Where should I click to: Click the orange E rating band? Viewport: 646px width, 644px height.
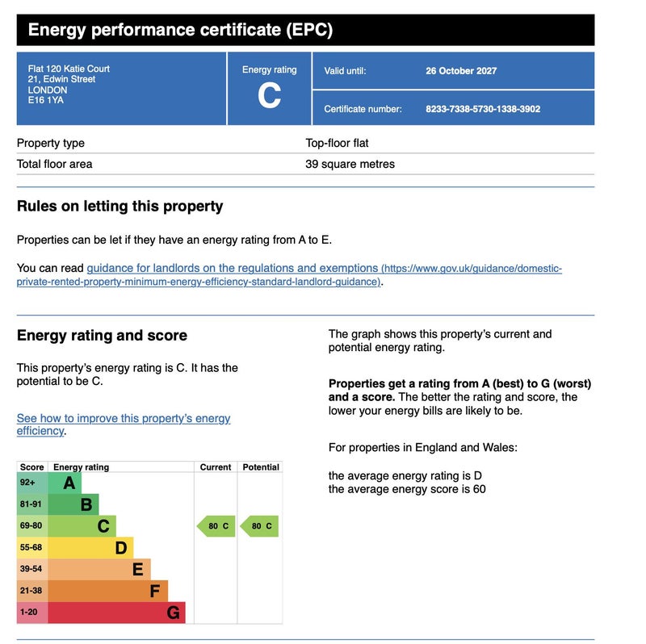click(x=100, y=570)
